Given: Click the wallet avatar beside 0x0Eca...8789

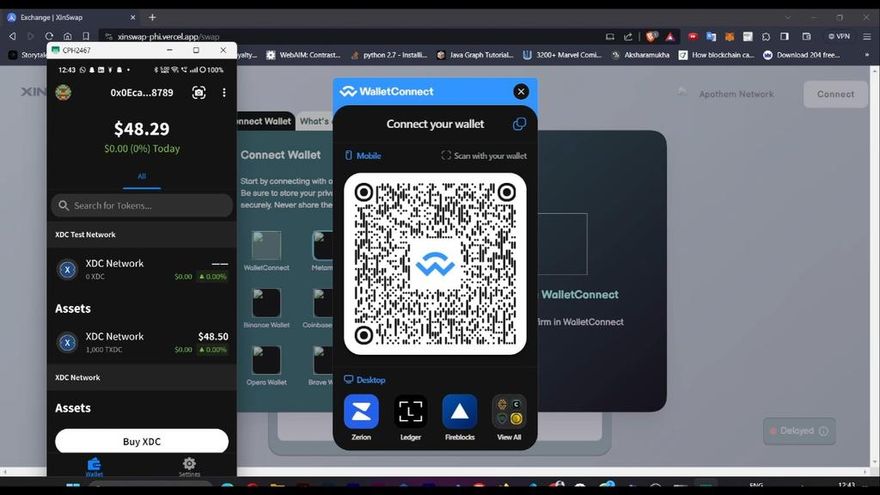Looking at the screenshot, I should (63, 92).
